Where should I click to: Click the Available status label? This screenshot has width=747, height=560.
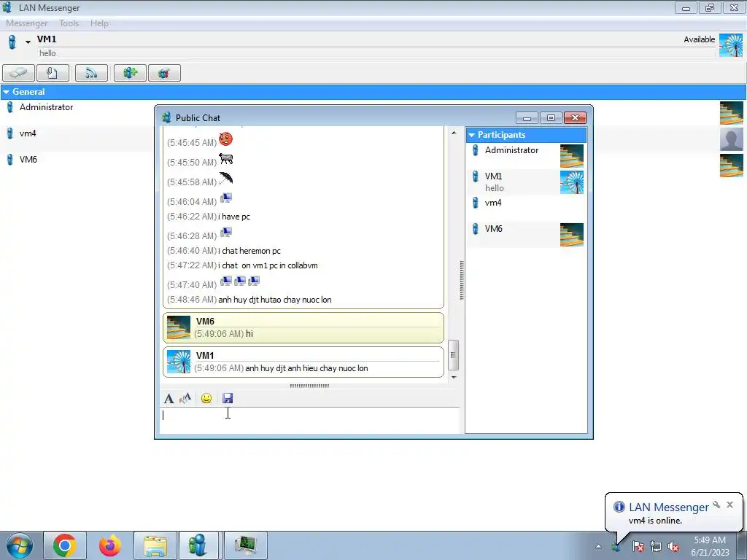[x=699, y=39]
